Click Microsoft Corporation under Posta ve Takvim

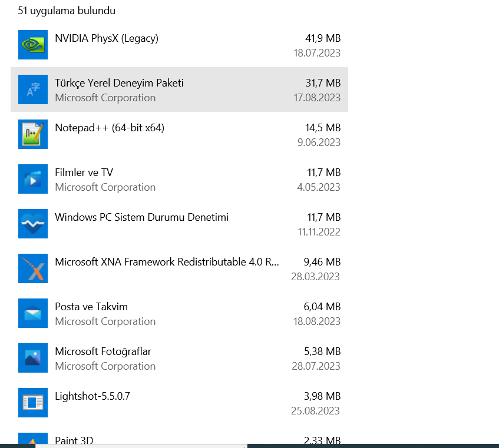(x=105, y=321)
